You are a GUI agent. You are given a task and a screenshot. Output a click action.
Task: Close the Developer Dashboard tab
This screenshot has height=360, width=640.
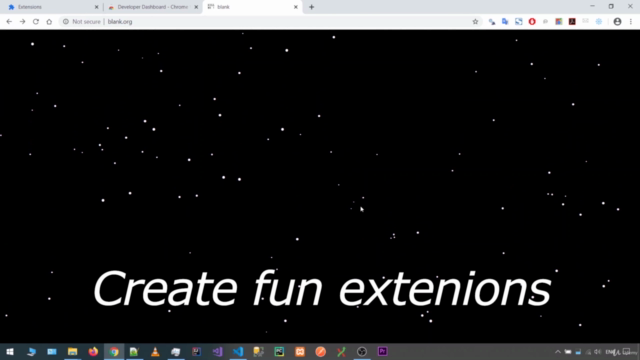[196, 7]
